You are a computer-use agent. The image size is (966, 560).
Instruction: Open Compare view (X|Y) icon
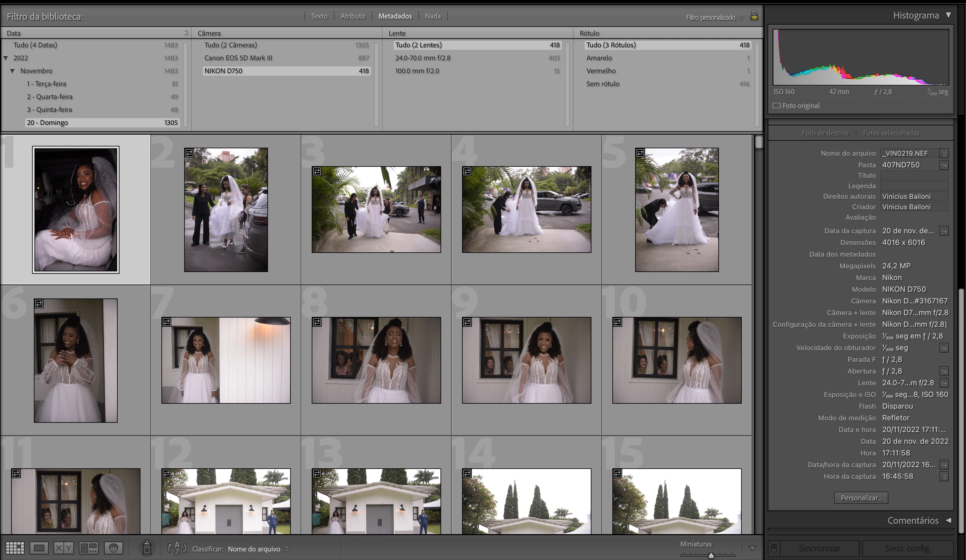click(x=63, y=548)
